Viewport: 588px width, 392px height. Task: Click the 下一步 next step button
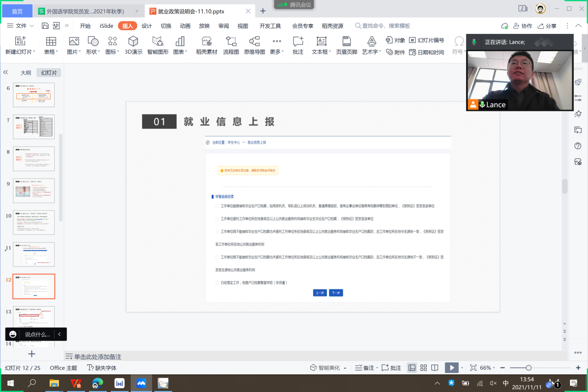pyautogui.click(x=336, y=293)
